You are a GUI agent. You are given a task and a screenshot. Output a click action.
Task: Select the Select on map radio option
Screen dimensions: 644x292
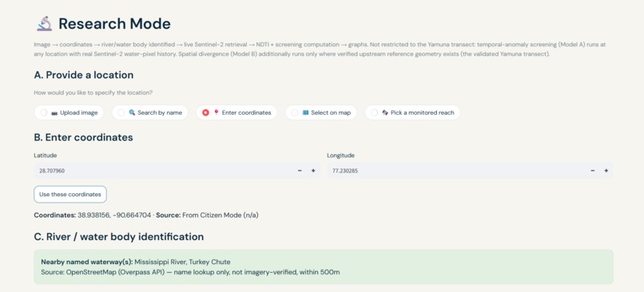tap(321, 112)
